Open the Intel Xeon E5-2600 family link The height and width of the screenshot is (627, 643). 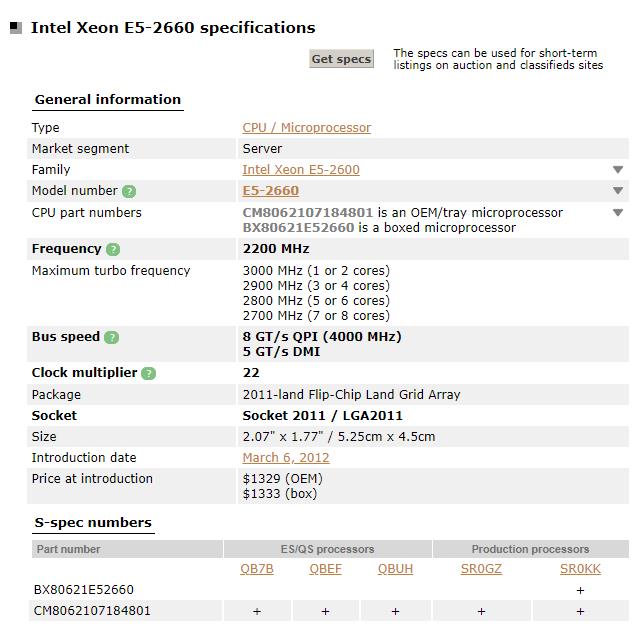click(x=301, y=170)
